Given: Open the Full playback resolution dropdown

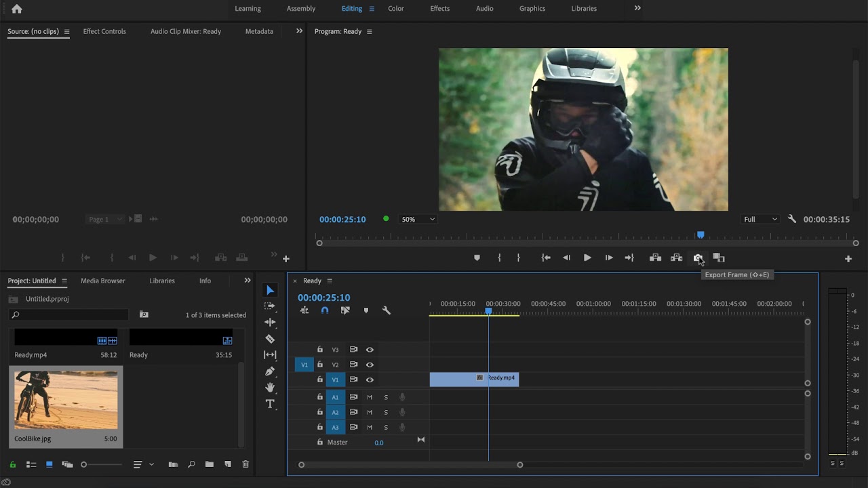Looking at the screenshot, I should [761, 220].
